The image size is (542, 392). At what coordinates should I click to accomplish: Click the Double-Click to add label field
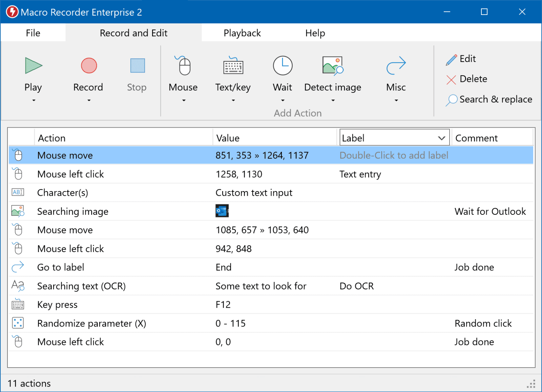pos(394,155)
